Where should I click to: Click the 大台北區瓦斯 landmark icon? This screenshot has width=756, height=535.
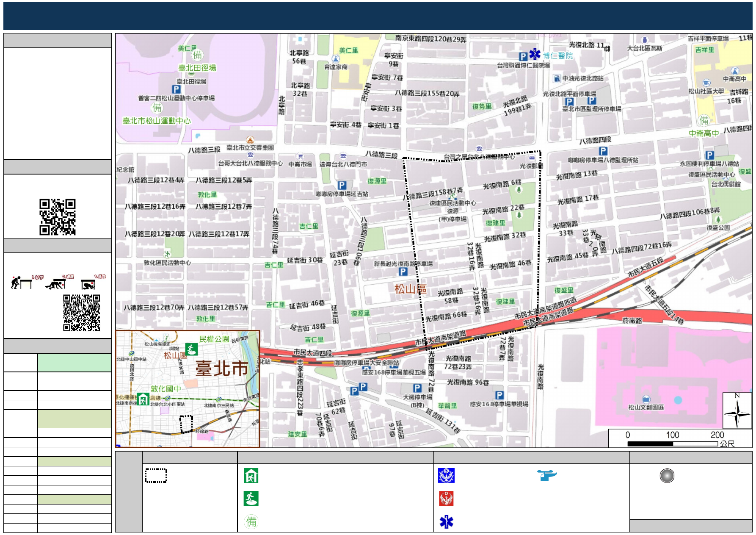644,40
